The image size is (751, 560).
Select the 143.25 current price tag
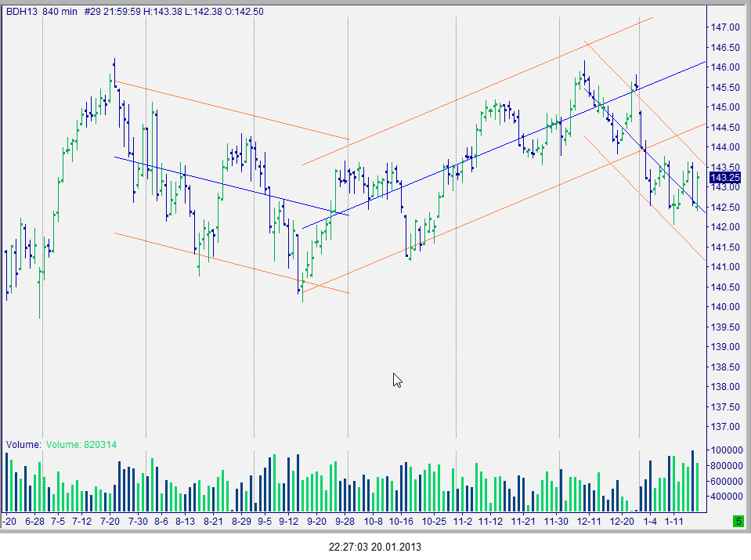coord(725,178)
